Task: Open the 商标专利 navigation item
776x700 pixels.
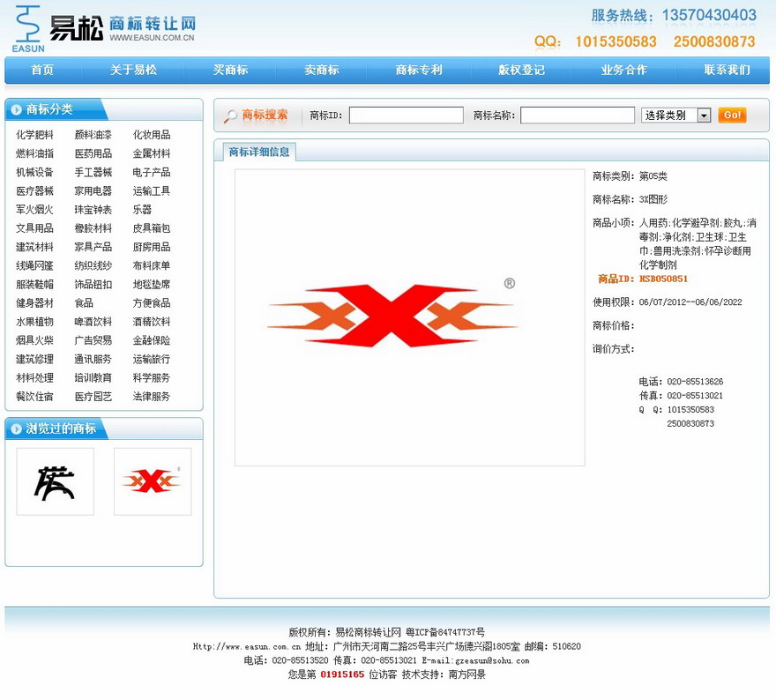Action: [419, 70]
